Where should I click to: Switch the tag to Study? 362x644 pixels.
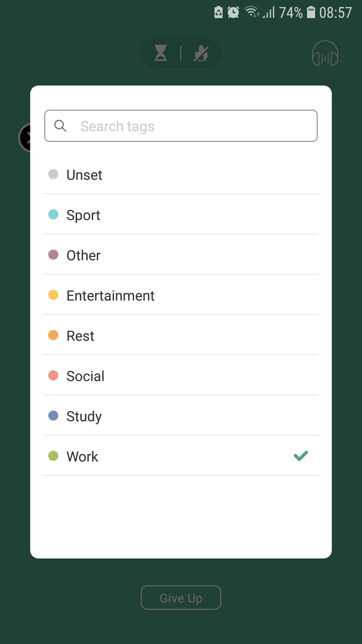[84, 416]
